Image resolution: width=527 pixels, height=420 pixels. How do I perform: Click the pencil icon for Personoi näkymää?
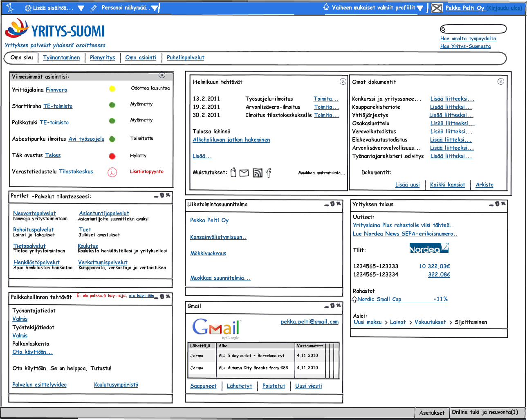pyautogui.click(x=94, y=8)
